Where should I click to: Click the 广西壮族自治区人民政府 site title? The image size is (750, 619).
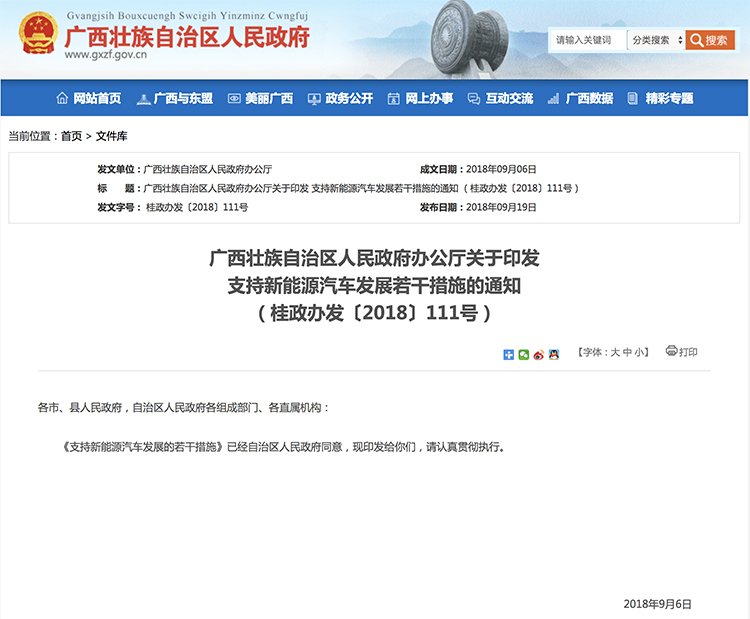187,37
